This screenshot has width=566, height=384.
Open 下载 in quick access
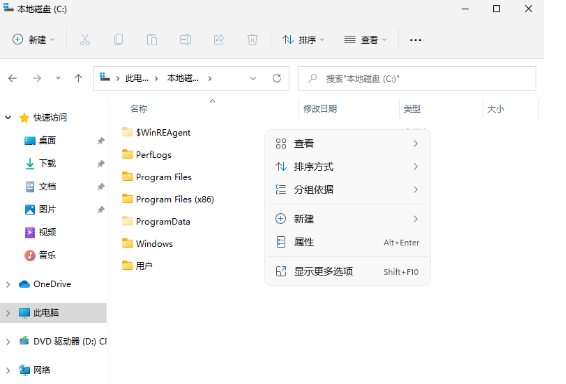pyautogui.click(x=47, y=163)
